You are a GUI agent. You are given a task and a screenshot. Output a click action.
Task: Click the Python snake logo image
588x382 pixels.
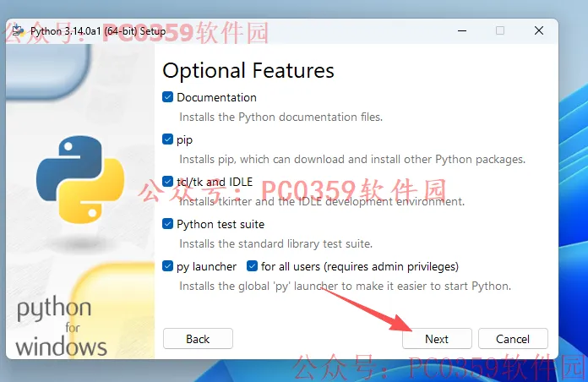click(80, 179)
